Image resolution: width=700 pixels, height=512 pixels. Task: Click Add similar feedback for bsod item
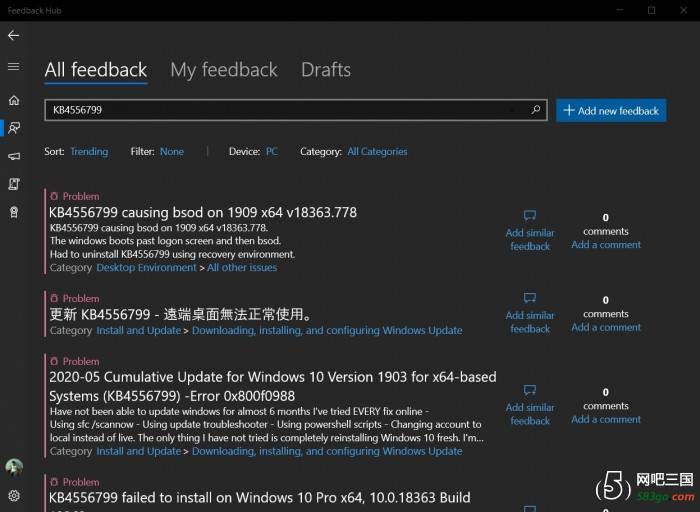click(x=530, y=240)
